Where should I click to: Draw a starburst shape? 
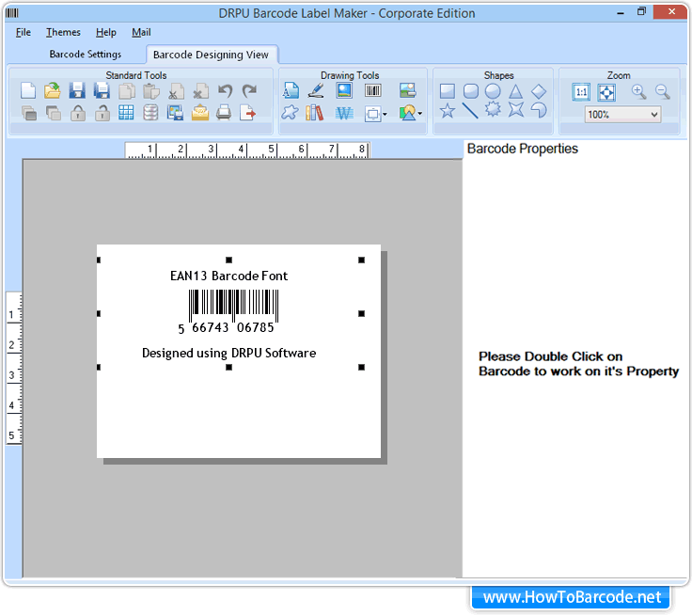pos(493,109)
